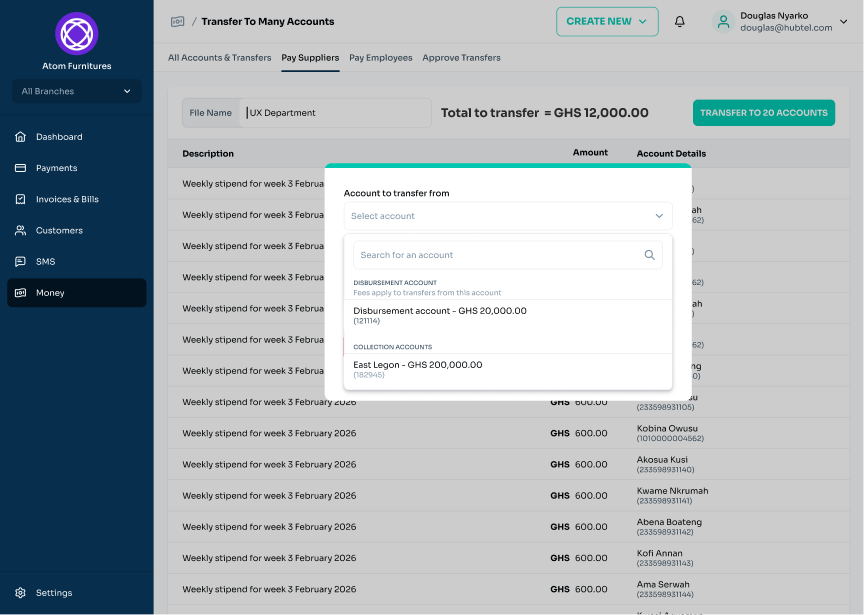864x615 pixels.
Task: Click the SMS chat icon in the sidebar
Action: click(x=20, y=262)
